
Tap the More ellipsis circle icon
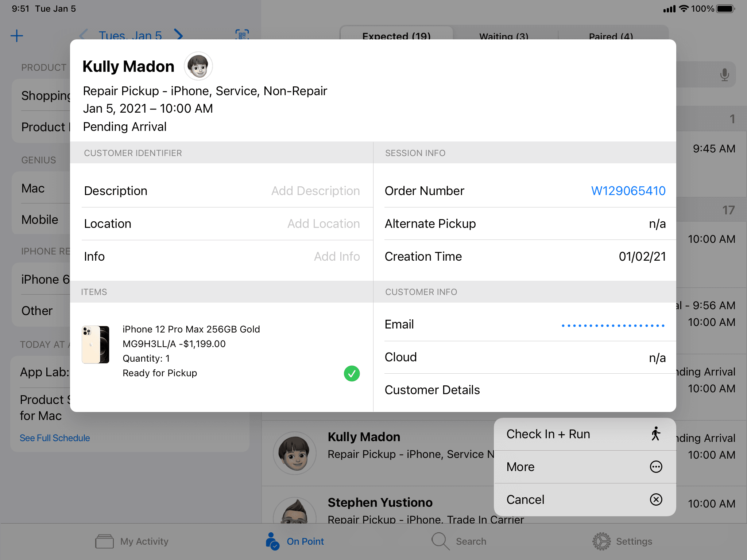[x=656, y=467]
